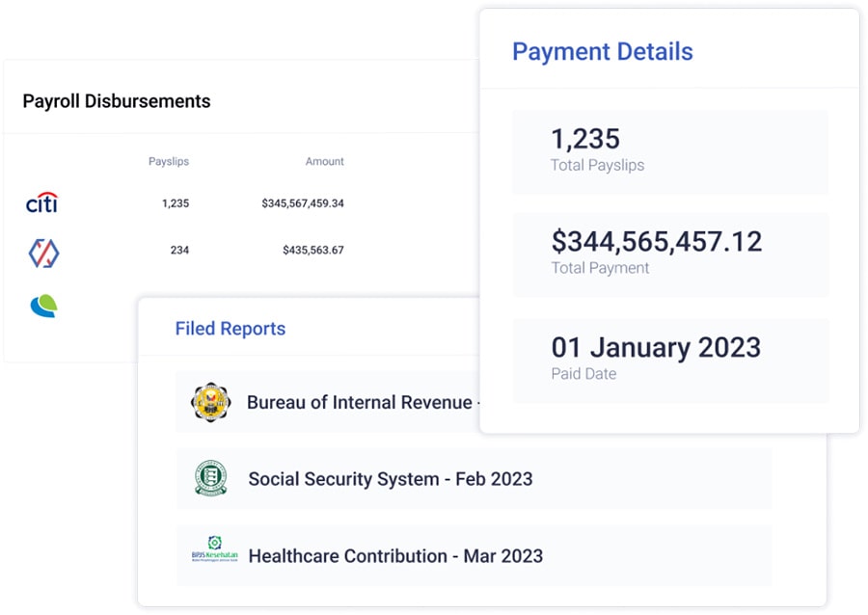The height and width of the screenshot is (615, 868).
Task: Open the Bureau of Internal Revenue report
Action: click(x=328, y=402)
